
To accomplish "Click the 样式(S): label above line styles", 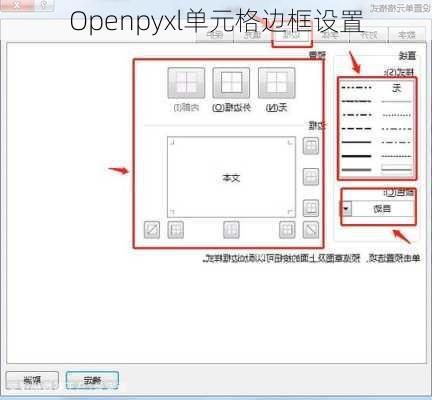I will click(x=400, y=72).
